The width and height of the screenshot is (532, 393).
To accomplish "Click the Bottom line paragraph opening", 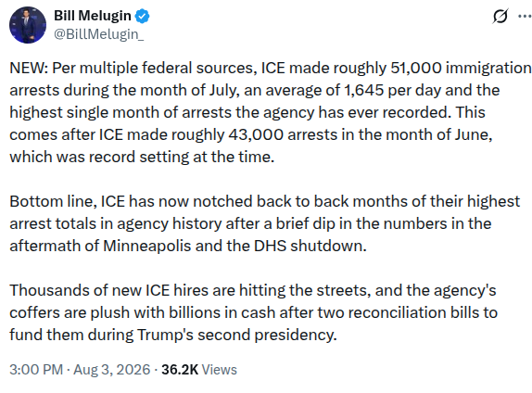I will tap(53, 201).
